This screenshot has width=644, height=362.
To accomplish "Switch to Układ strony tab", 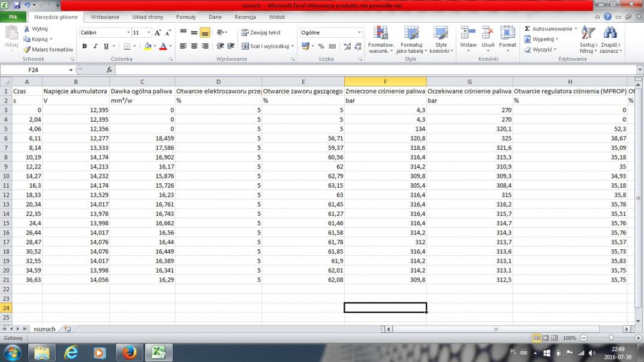I will (148, 17).
